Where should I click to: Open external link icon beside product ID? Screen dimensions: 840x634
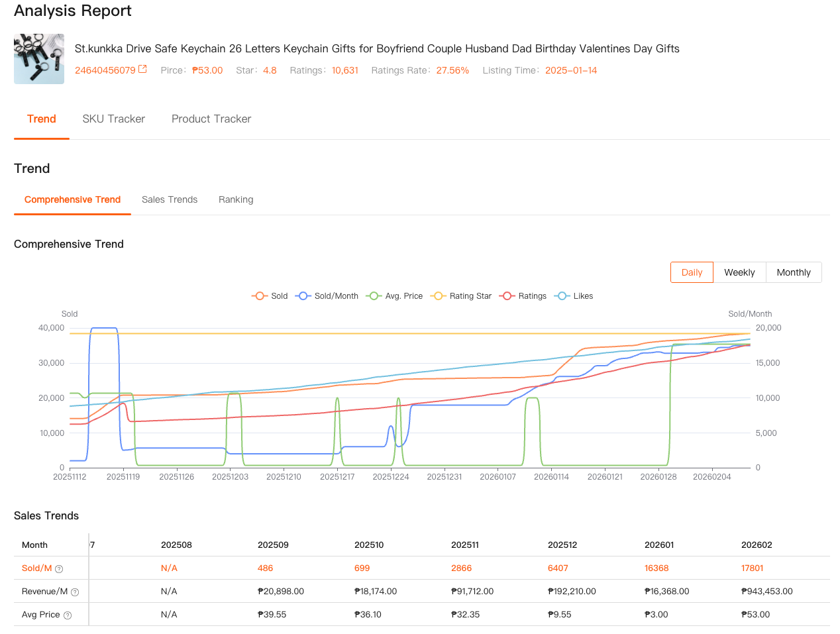[142, 70]
